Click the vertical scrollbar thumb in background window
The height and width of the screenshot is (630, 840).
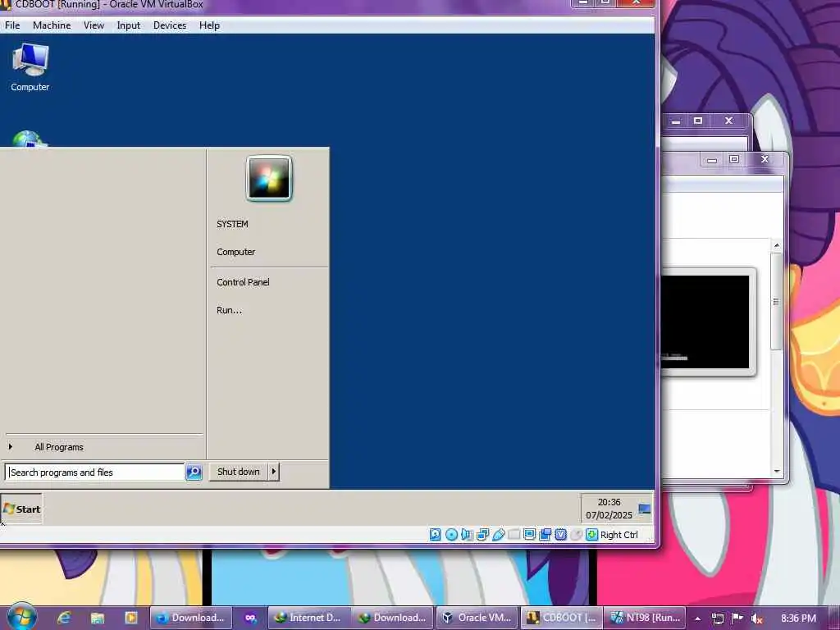(x=776, y=302)
